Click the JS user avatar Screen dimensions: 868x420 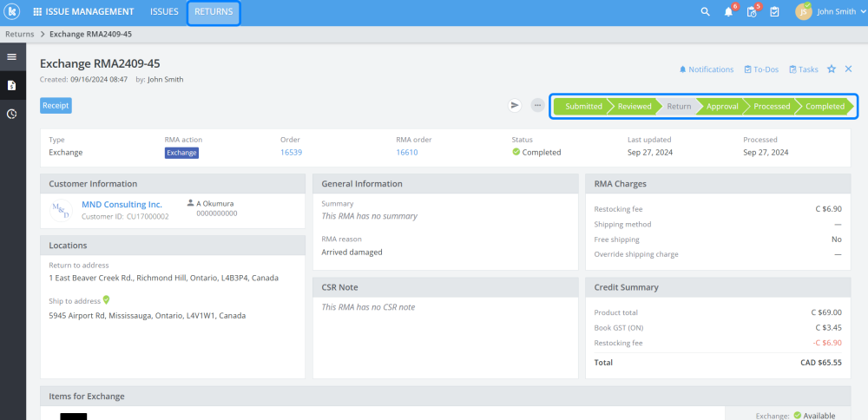point(803,11)
